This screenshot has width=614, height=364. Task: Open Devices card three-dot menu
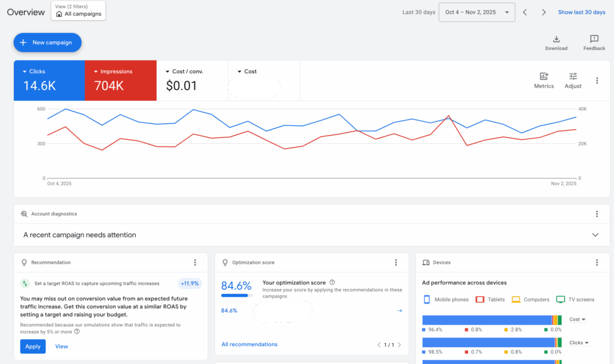click(x=597, y=263)
